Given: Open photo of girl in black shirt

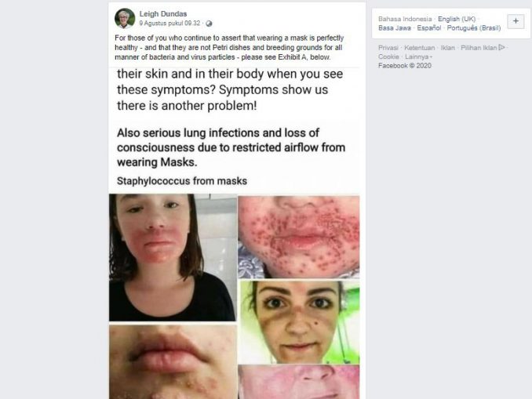Looking at the screenshot, I should pos(173,257).
